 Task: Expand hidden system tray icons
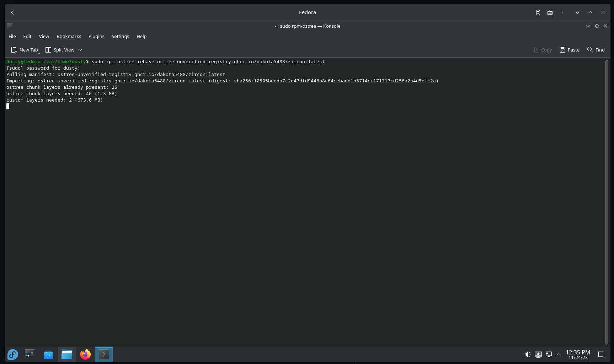pyautogui.click(x=559, y=354)
